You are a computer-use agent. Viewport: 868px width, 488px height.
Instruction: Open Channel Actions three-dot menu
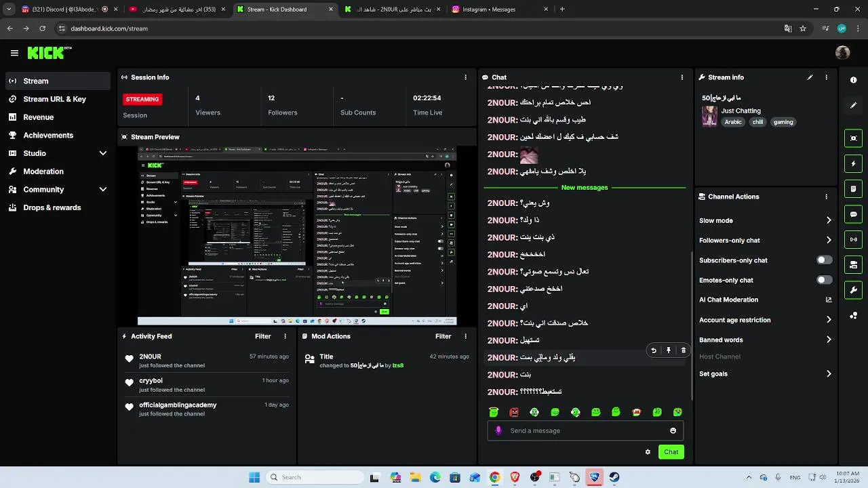[826, 197]
